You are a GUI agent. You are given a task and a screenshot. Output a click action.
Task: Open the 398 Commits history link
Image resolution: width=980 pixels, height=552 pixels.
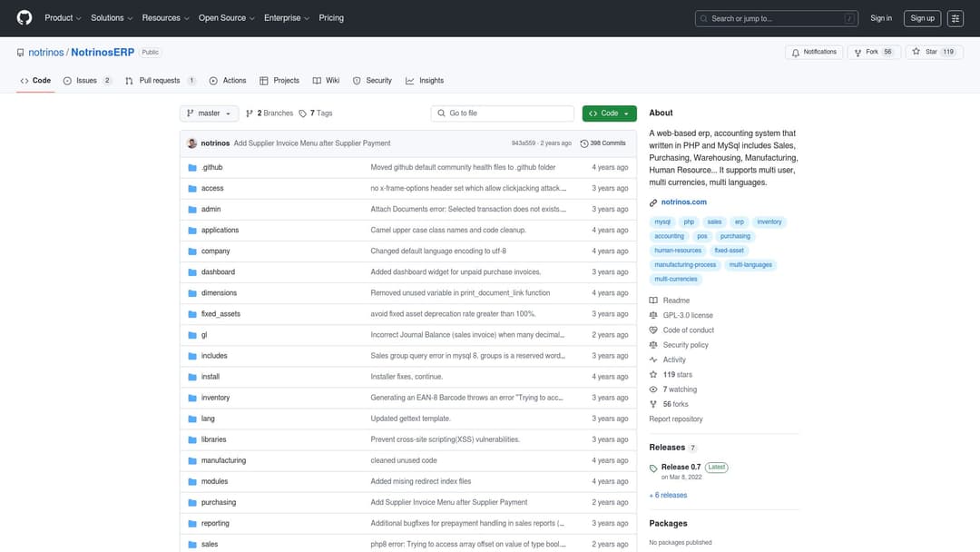click(603, 143)
